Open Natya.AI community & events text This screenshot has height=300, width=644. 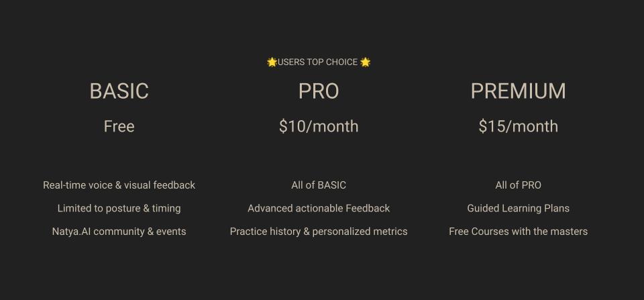tap(119, 232)
